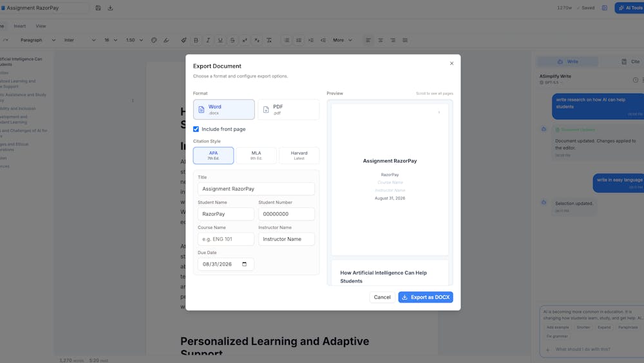Click the Expand suggestion chip
The height and width of the screenshot is (363, 644).
[604, 328]
